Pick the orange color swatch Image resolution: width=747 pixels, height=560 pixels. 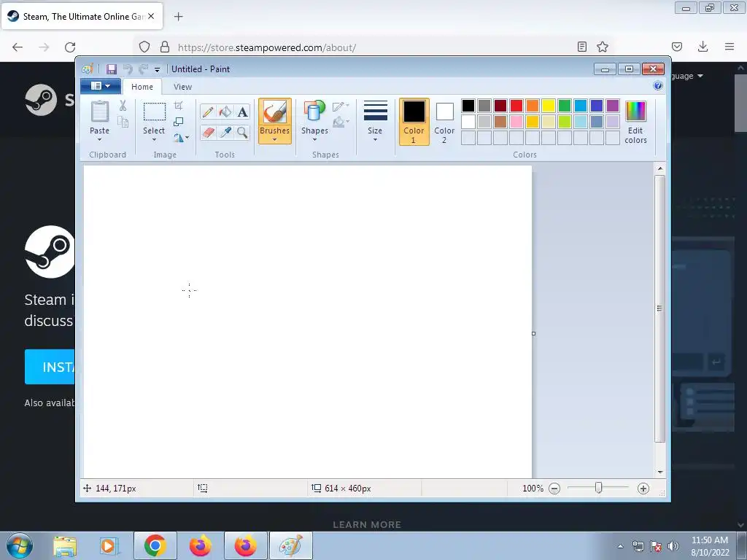pyautogui.click(x=533, y=106)
